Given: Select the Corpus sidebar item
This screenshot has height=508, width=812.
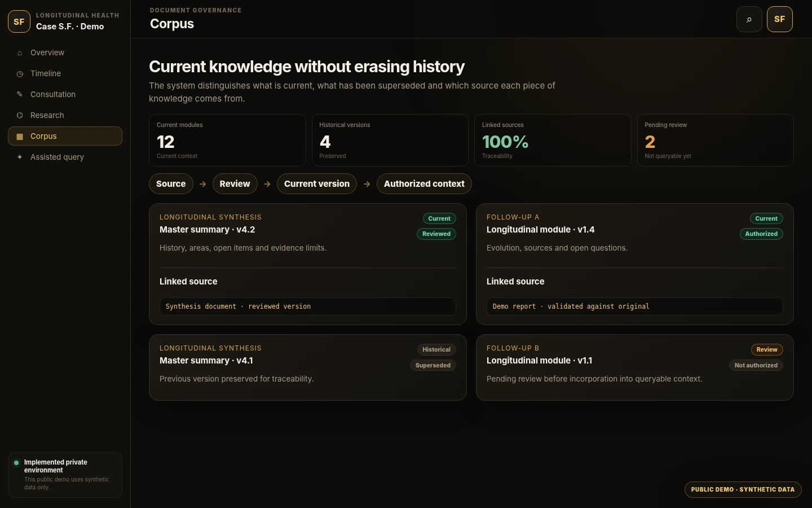Looking at the screenshot, I should tap(65, 136).
